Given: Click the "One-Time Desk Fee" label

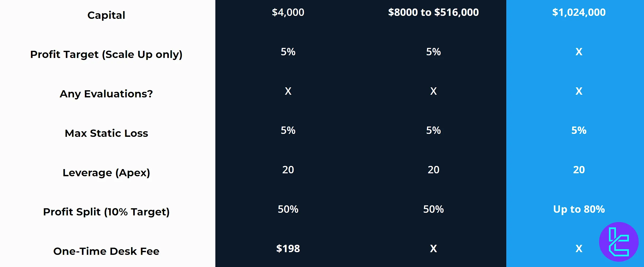Looking at the screenshot, I should tap(106, 251).
